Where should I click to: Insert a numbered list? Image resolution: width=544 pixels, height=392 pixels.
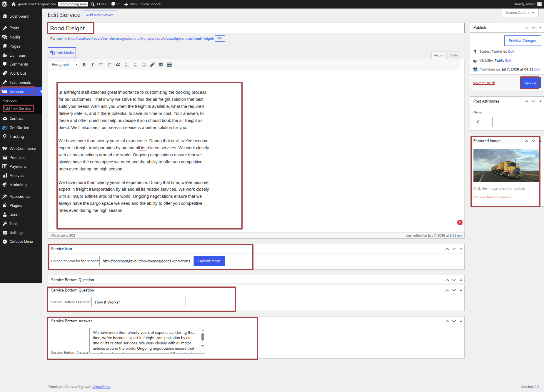109,65
